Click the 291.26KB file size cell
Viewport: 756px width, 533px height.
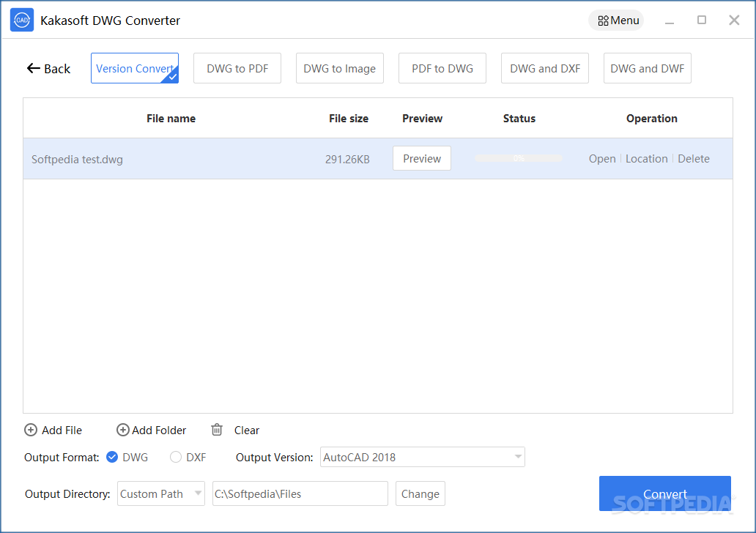[x=347, y=160]
